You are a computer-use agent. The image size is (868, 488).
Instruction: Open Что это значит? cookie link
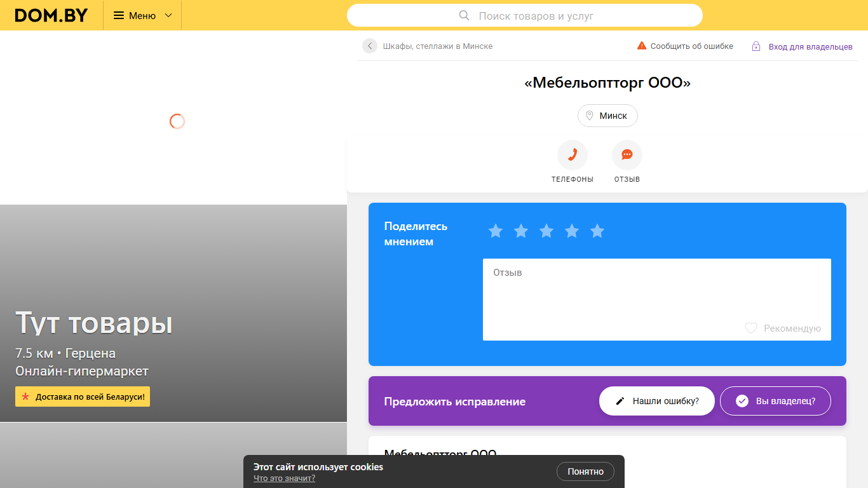[x=284, y=478]
